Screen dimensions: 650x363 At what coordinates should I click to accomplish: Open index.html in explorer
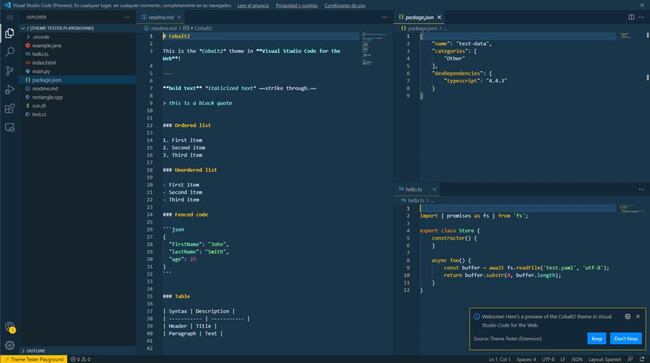click(x=78, y=63)
